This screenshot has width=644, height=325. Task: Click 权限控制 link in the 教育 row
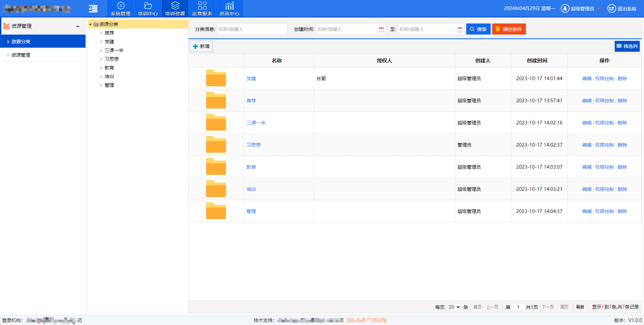(x=604, y=167)
